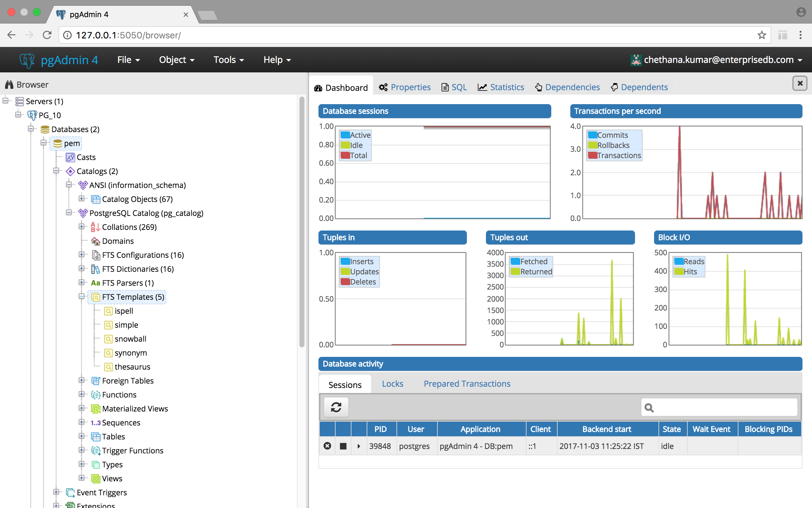Open the Help menu
Viewport: 812px width, 508px height.
(277, 60)
